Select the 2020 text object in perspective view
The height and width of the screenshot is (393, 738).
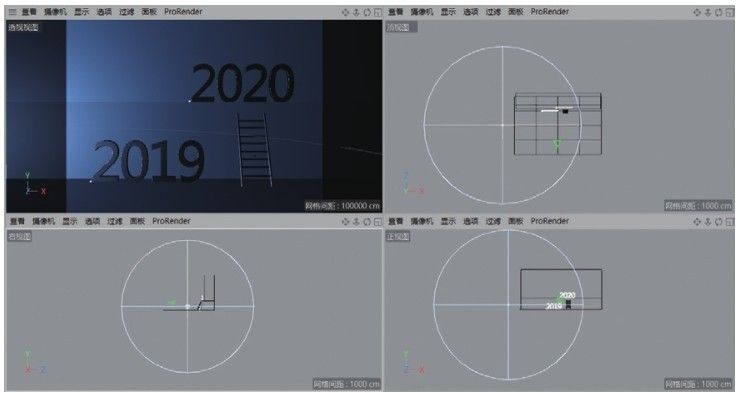click(x=243, y=84)
